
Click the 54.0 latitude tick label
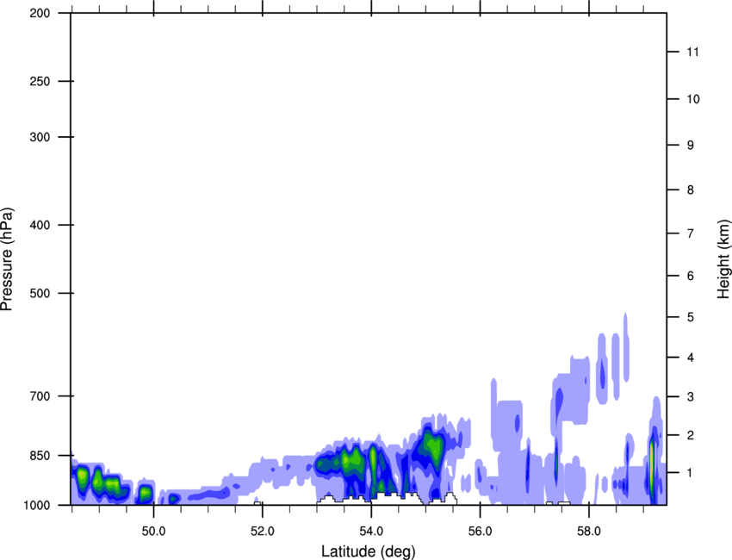pyautogui.click(x=371, y=532)
